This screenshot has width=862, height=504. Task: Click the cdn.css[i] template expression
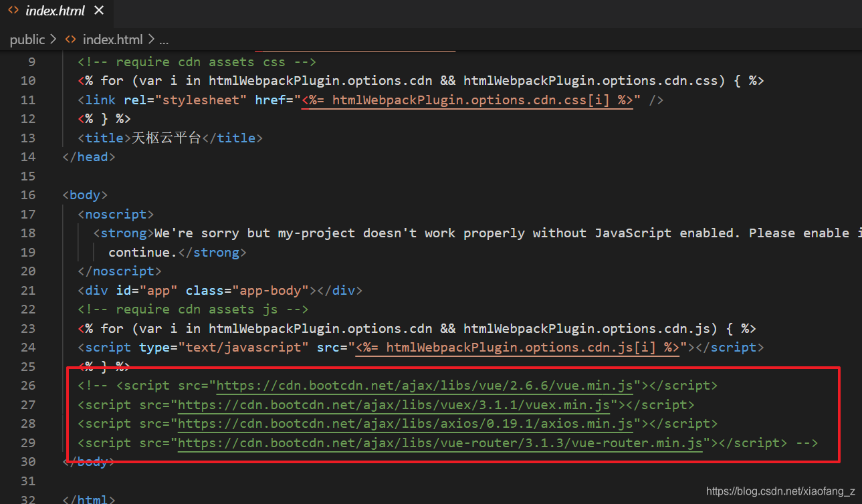point(467,100)
